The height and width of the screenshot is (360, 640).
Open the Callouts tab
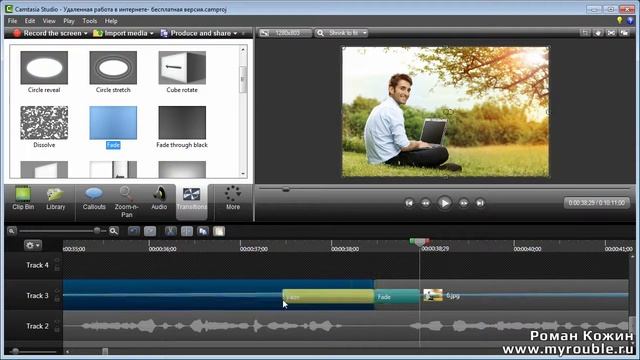coord(94,198)
